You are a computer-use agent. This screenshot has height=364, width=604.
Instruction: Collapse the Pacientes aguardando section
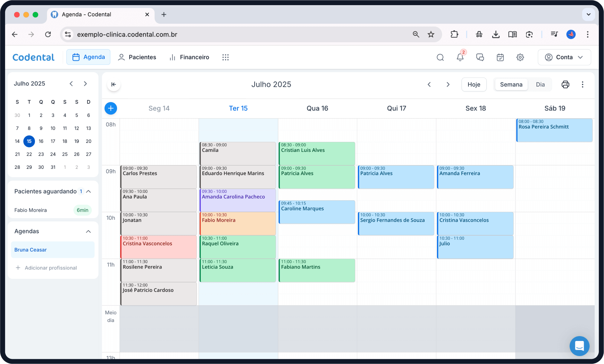click(89, 192)
